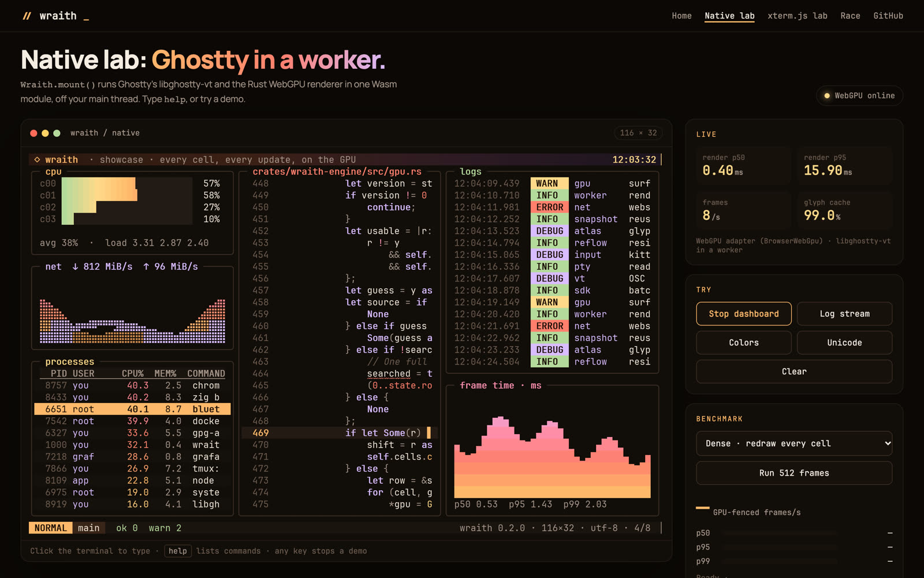Click the render p95 stat card
This screenshot has height=578, width=924.
(845, 166)
